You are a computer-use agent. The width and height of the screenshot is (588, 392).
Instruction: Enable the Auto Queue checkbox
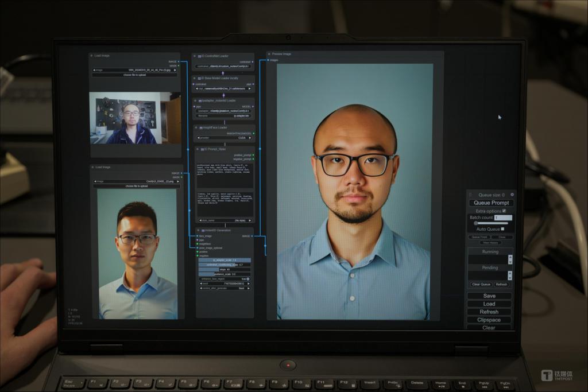click(502, 228)
